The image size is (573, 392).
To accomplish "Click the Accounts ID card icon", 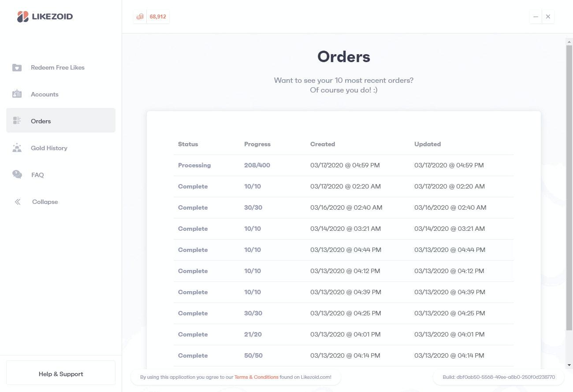I will point(17,94).
